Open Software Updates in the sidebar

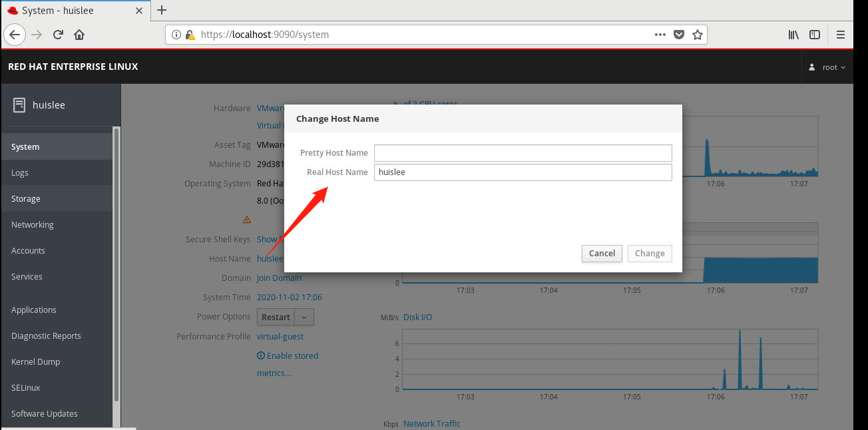(x=57, y=413)
